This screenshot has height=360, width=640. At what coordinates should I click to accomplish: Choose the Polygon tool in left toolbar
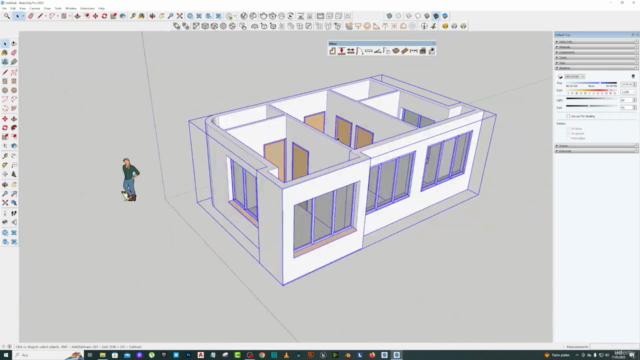pyautogui.click(x=14, y=90)
